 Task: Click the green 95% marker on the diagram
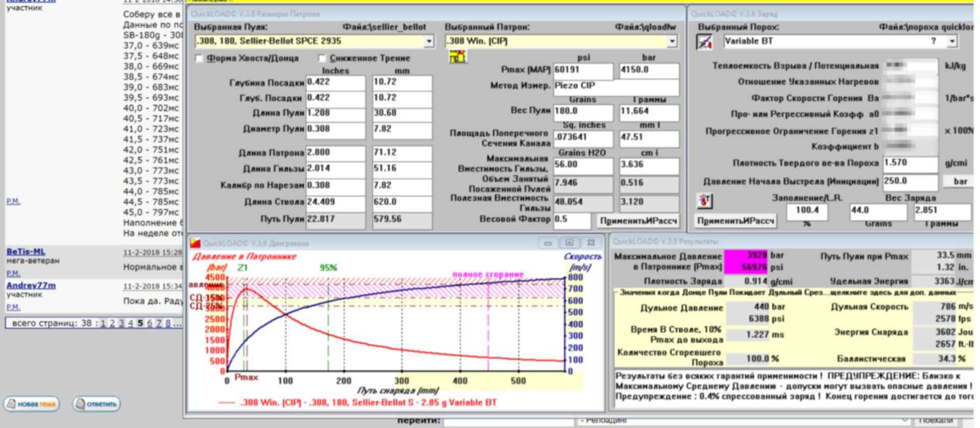tap(328, 268)
